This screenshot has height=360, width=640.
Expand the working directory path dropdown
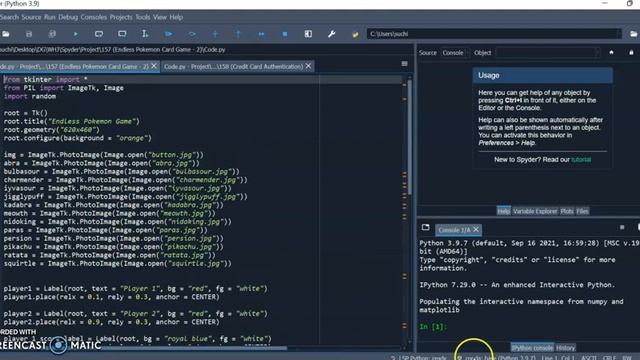click(x=618, y=34)
